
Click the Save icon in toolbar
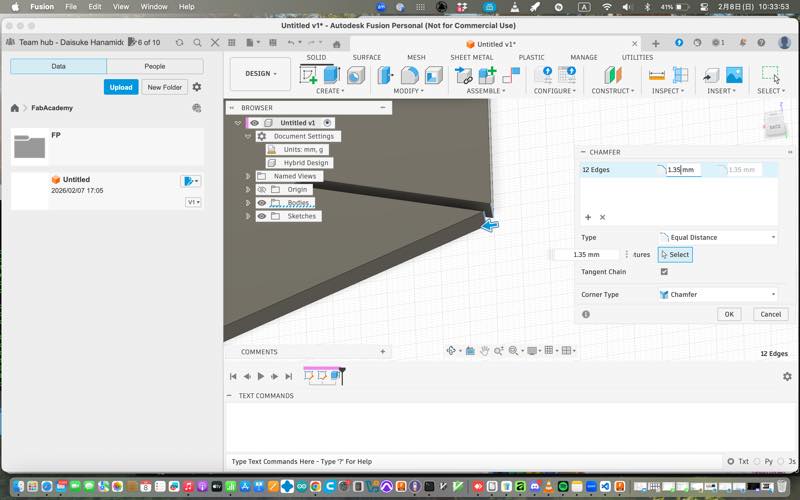[x=272, y=42]
